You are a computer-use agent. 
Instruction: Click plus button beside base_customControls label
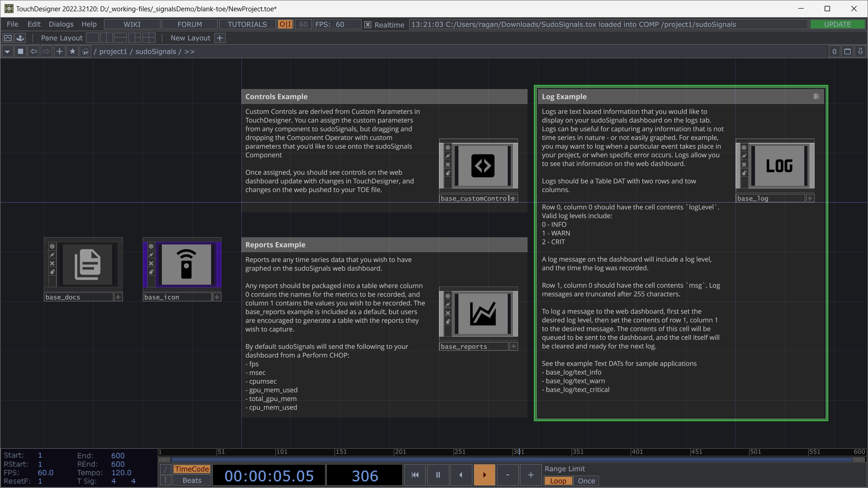click(514, 198)
